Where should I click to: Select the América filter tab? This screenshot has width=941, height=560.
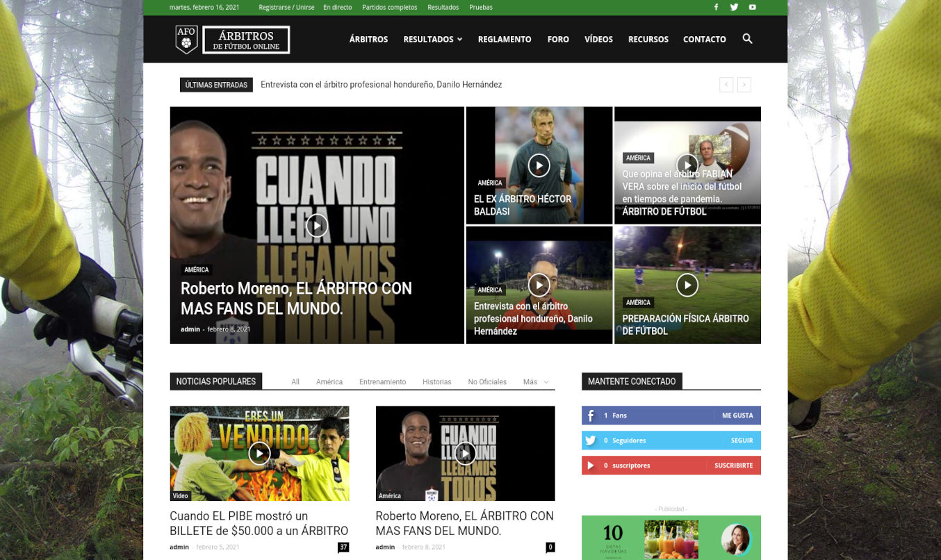pos(329,382)
